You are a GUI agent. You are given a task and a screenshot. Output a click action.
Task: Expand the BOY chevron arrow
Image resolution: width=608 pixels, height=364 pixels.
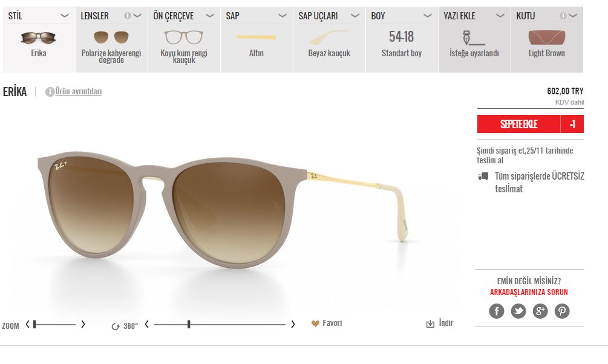[x=427, y=16]
